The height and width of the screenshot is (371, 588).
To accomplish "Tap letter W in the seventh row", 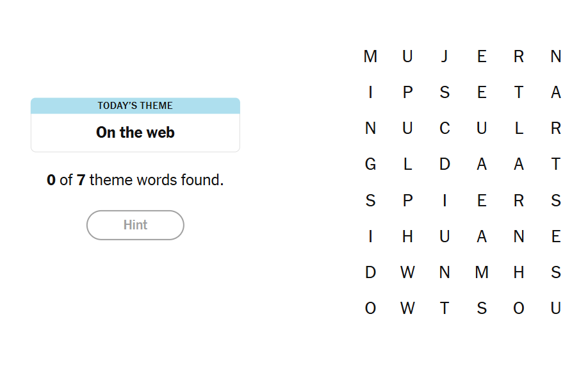I will tap(407, 273).
